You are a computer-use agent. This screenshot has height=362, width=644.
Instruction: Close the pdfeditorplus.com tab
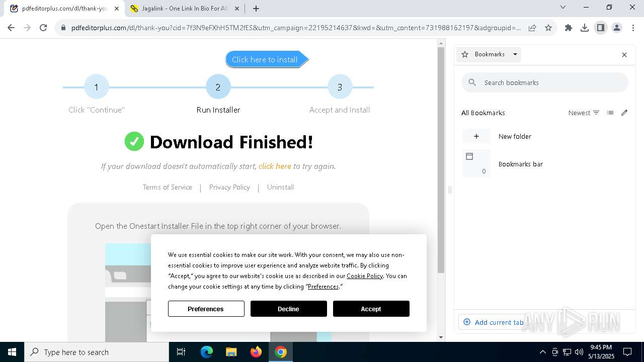117,9
